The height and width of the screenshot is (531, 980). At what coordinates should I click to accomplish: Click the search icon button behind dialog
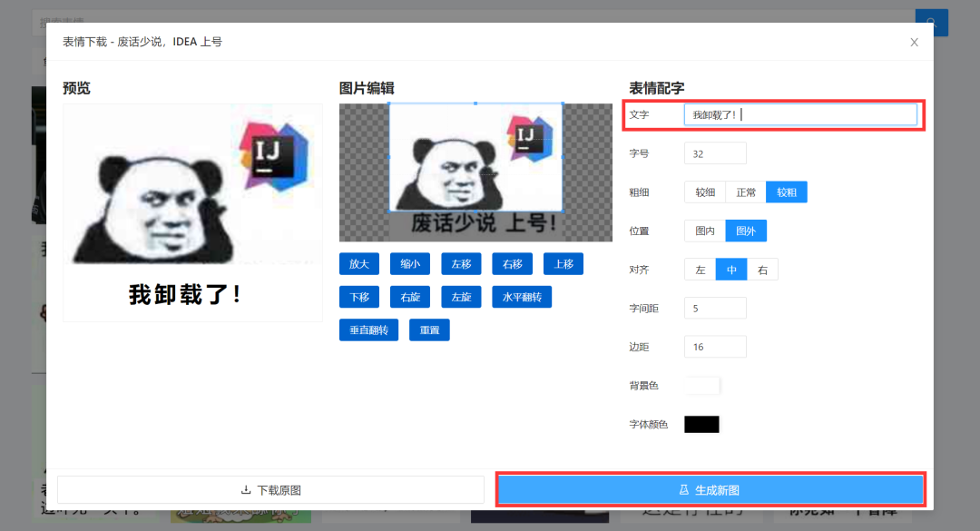point(931,23)
